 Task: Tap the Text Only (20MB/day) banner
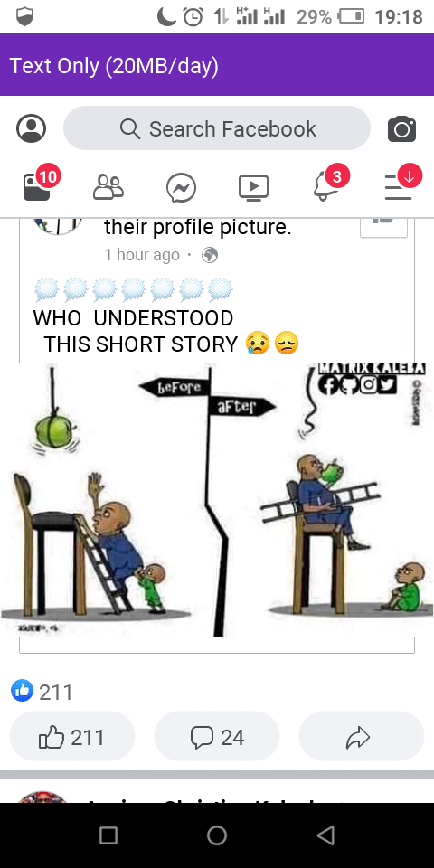[x=217, y=65]
